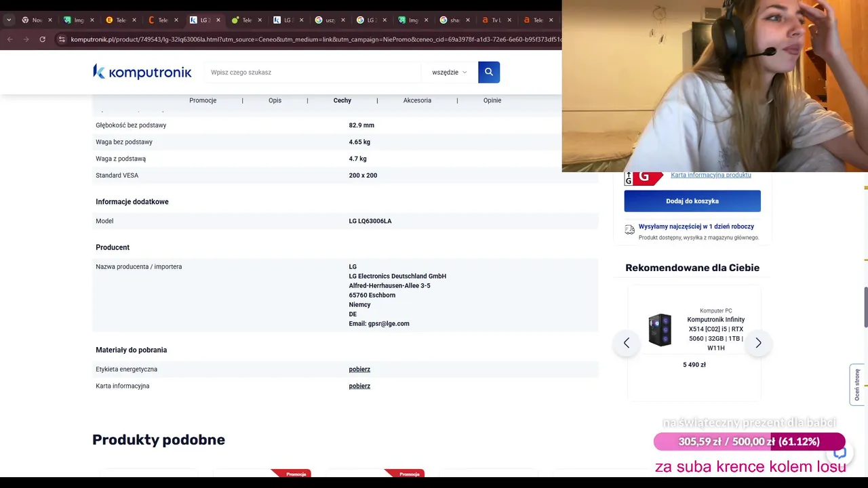This screenshot has width=868, height=488.
Task: Close the 'uszy' Google tab
Action: (343, 20)
